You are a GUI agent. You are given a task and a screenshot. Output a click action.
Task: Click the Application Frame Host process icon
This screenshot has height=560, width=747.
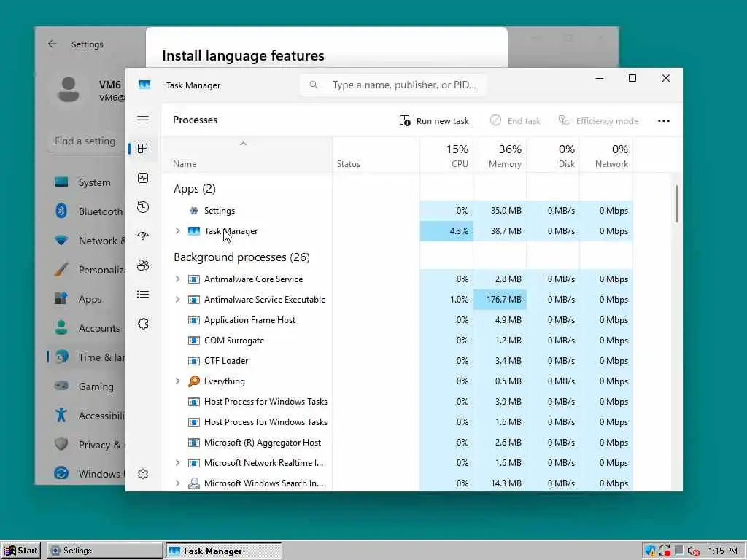[x=194, y=320]
